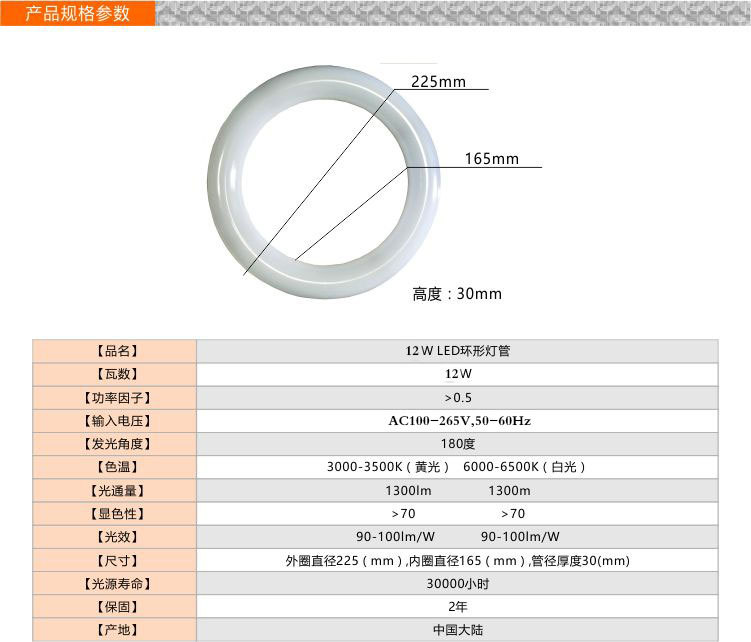Click the 3000-3500K（黄光） color temperature text

pyautogui.click(x=387, y=467)
